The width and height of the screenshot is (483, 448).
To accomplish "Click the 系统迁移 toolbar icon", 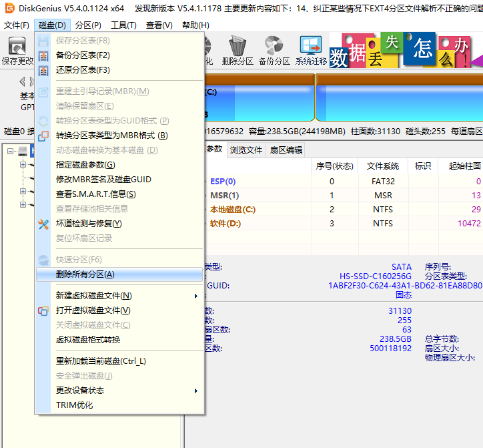I will pyautogui.click(x=311, y=51).
